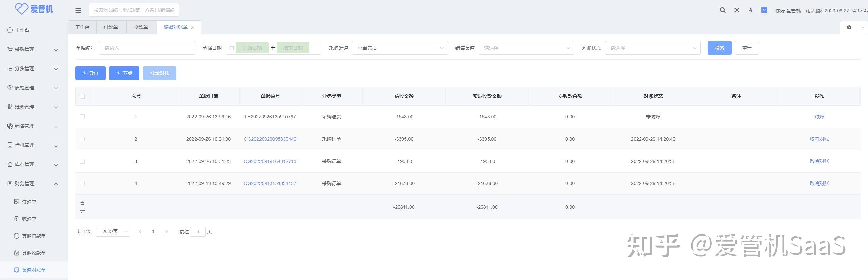
Task: Collapse the 财务管理 submenu chevron
Action: [x=56, y=184]
